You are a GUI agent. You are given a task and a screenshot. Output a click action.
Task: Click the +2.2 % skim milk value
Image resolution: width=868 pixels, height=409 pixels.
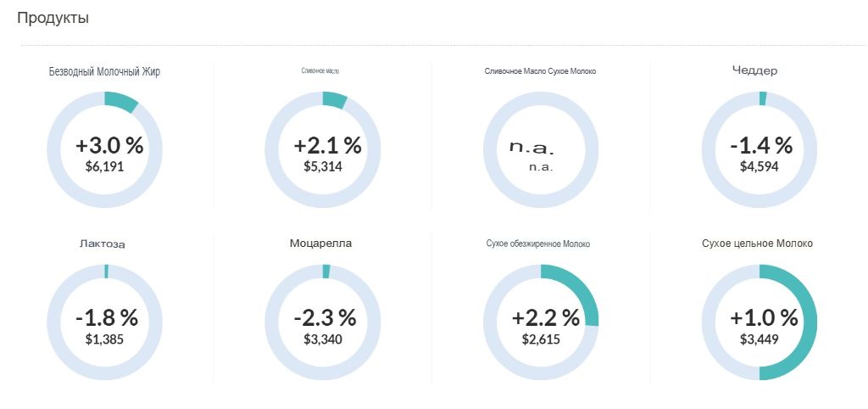point(545,317)
